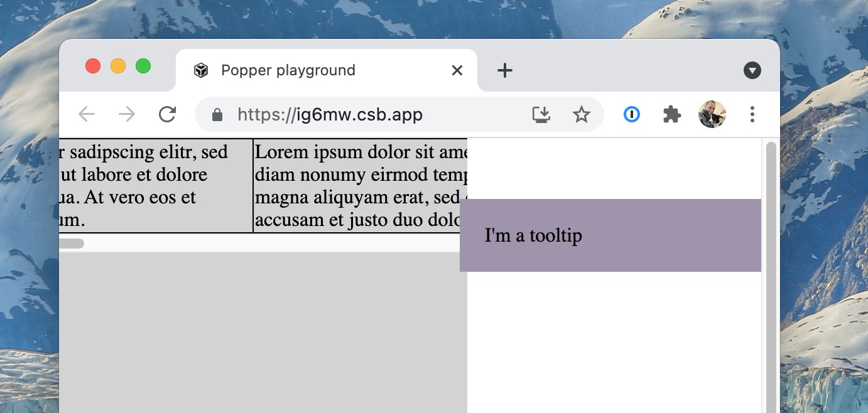This screenshot has height=413, width=868.
Task: Open the tab overview chevron at top right
Action: click(752, 70)
